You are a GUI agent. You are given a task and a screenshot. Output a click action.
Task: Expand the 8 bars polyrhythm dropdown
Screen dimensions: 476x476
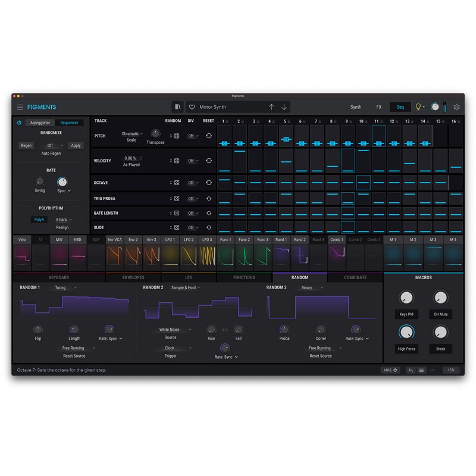64,220
